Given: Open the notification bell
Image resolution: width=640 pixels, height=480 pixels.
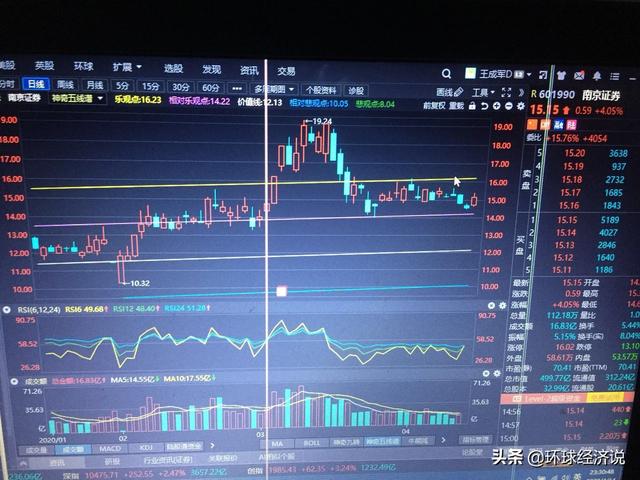Looking at the screenshot, I should 597,76.
